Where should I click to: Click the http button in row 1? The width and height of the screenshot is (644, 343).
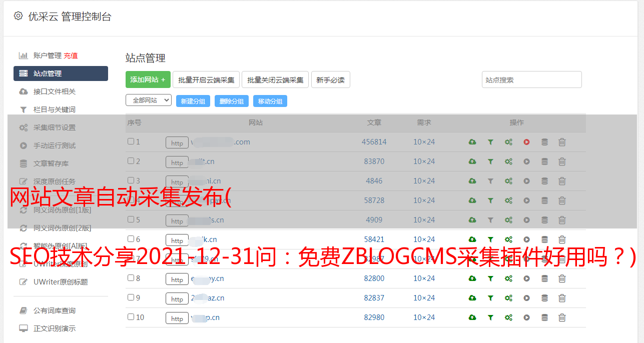(x=177, y=142)
